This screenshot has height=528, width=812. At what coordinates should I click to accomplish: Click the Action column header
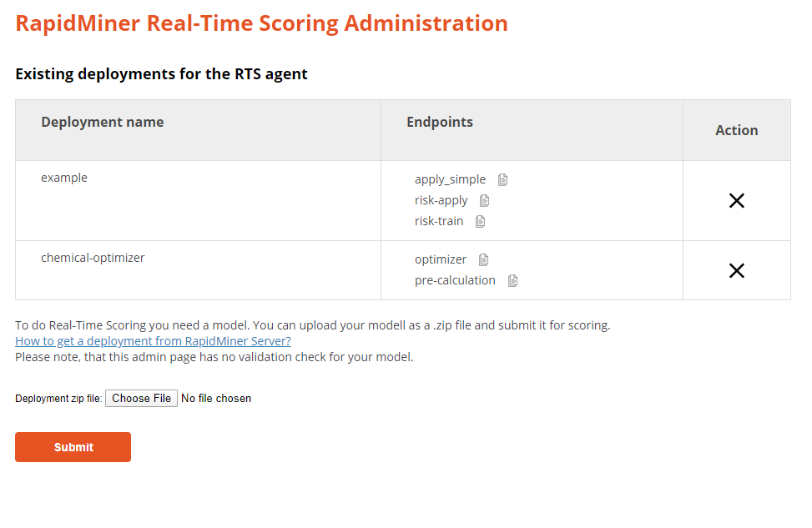(736, 130)
